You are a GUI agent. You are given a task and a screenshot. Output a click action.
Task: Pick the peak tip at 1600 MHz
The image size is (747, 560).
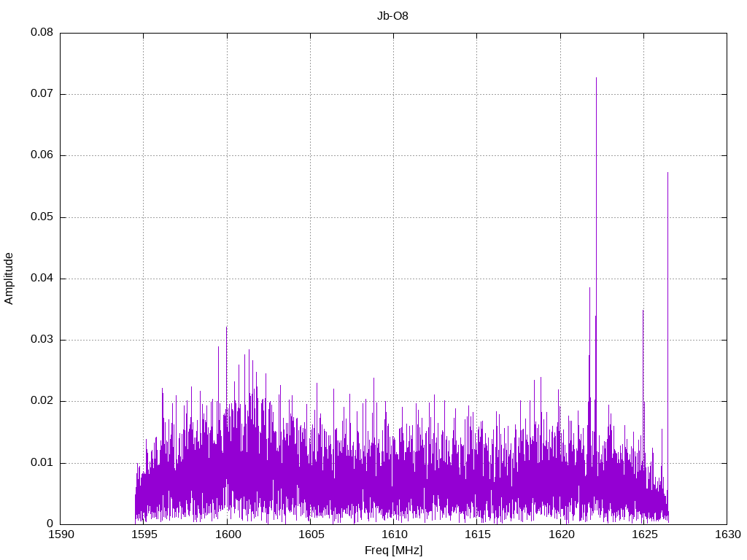click(226, 327)
